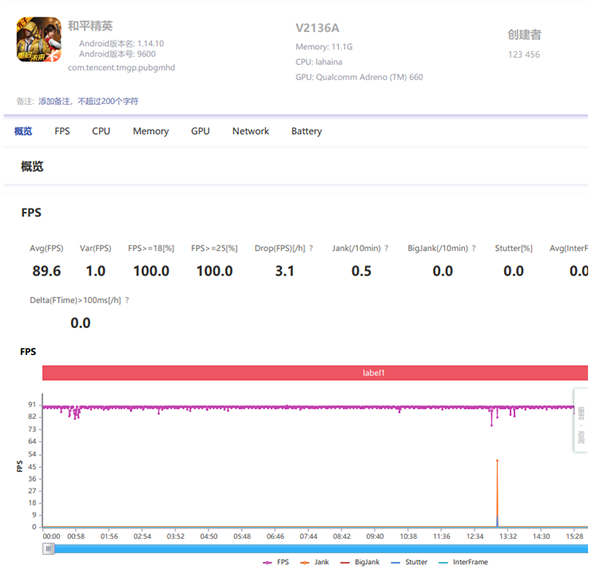Switch to the Memory tab
The image size is (600, 570).
click(x=151, y=131)
